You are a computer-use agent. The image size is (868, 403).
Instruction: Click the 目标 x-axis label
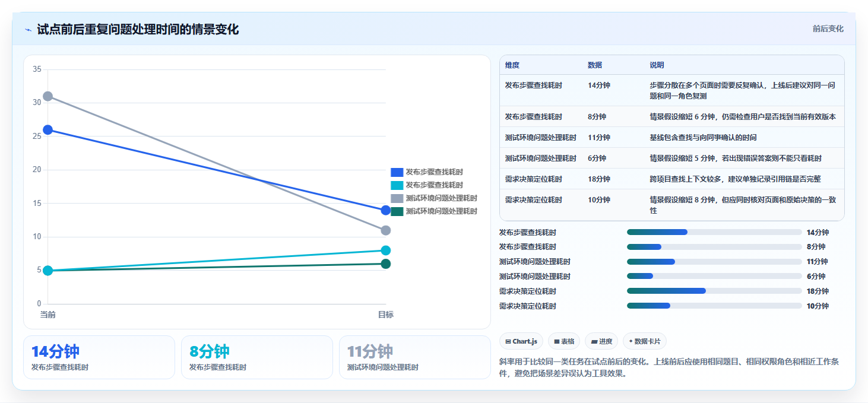coord(386,315)
